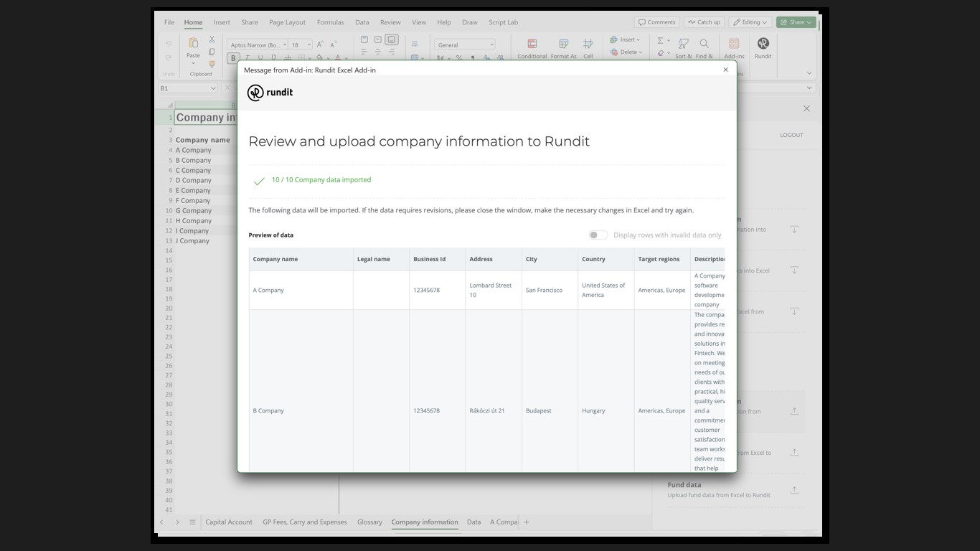Close the Rundit Excel Add-in dialog
Viewport: 980px width, 551px height.
click(725, 70)
